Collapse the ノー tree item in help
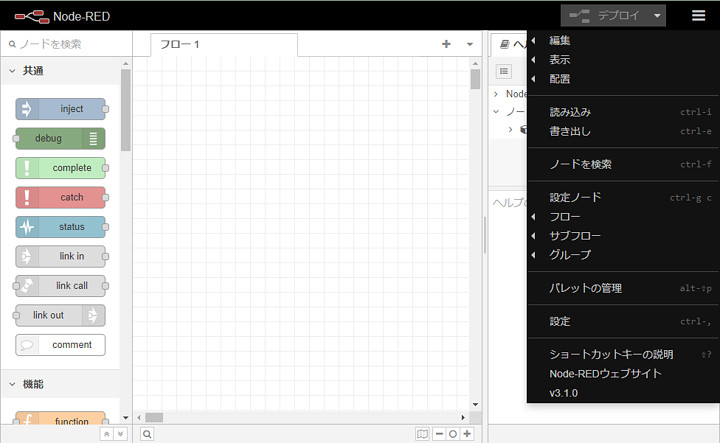Screen dimensions: 720x443 (496, 112)
